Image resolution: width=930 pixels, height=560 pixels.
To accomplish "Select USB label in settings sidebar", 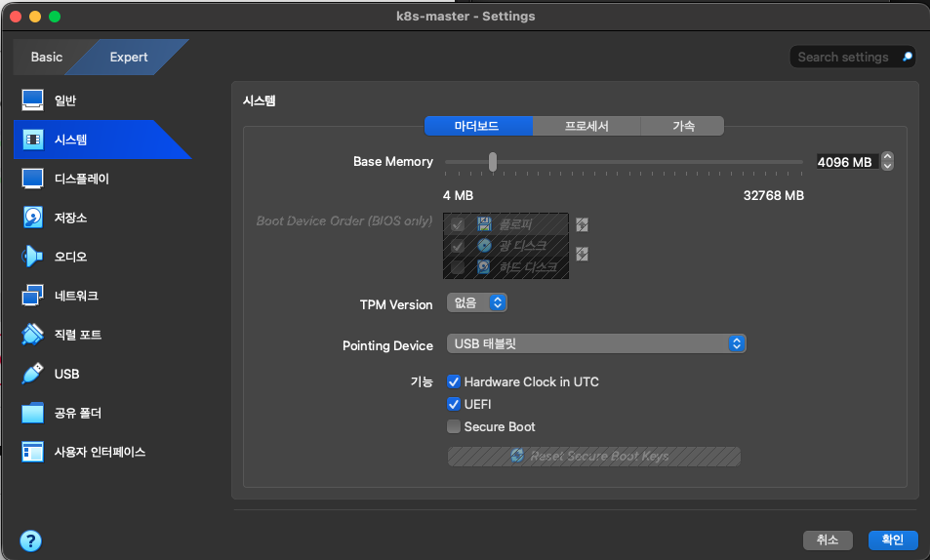I will pyautogui.click(x=67, y=374).
